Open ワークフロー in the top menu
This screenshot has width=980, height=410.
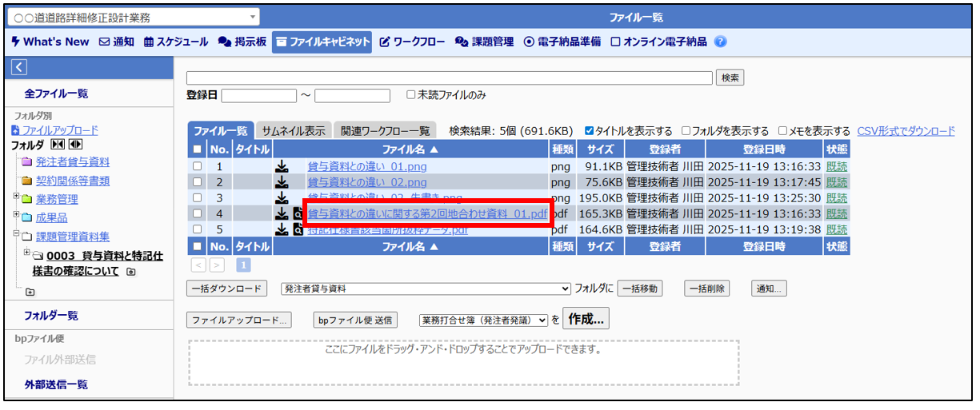point(412,42)
